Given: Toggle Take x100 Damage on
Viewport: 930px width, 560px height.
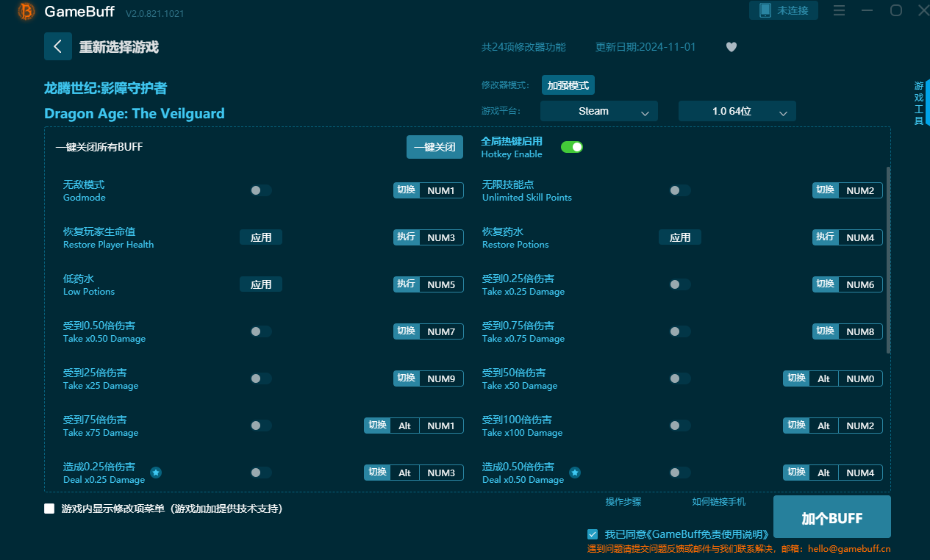Looking at the screenshot, I should point(680,426).
